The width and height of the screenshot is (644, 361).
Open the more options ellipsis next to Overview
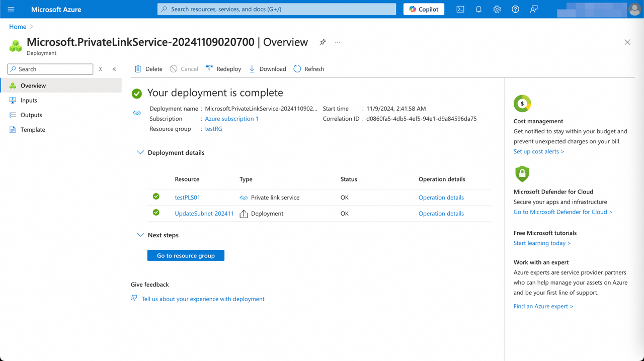click(x=337, y=42)
